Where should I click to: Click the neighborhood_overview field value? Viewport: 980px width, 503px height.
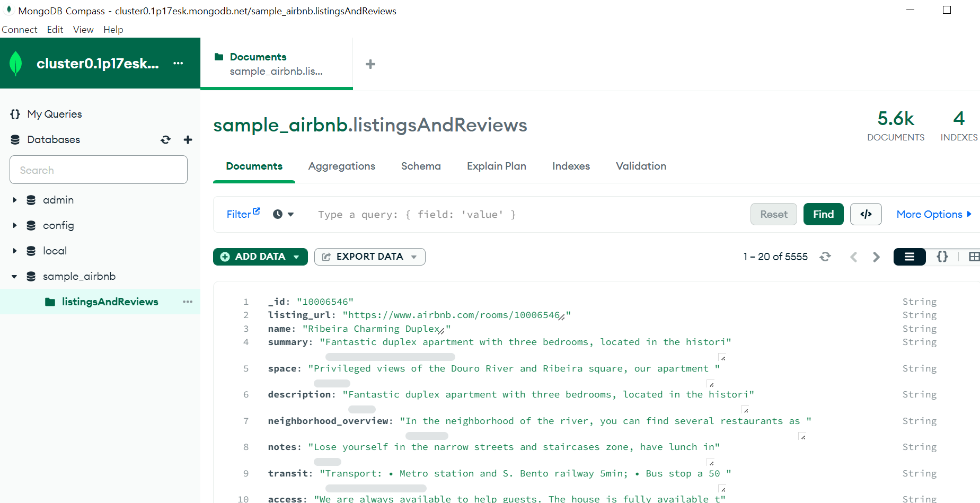605,421
